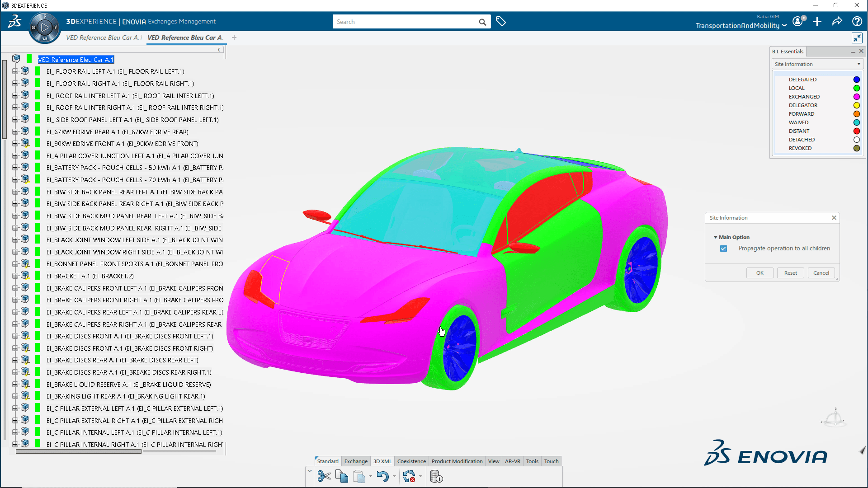The height and width of the screenshot is (488, 868).
Task: Click Cancel in Site Information dialog
Action: [821, 273]
